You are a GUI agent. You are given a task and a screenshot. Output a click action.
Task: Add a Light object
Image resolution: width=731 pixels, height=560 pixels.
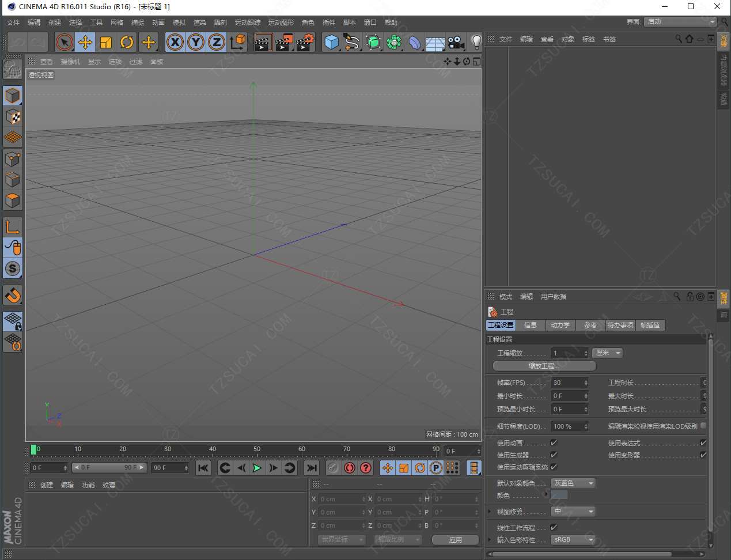click(x=476, y=42)
